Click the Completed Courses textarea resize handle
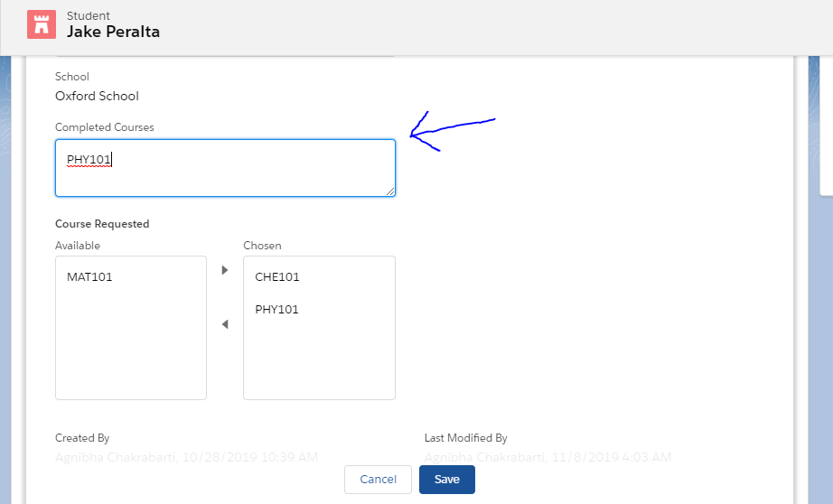This screenshot has width=833, height=504. click(x=391, y=191)
